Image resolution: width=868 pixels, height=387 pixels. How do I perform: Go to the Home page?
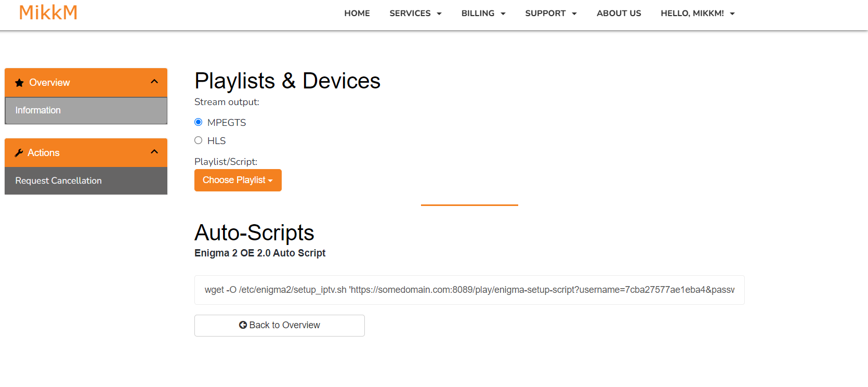pyautogui.click(x=357, y=14)
